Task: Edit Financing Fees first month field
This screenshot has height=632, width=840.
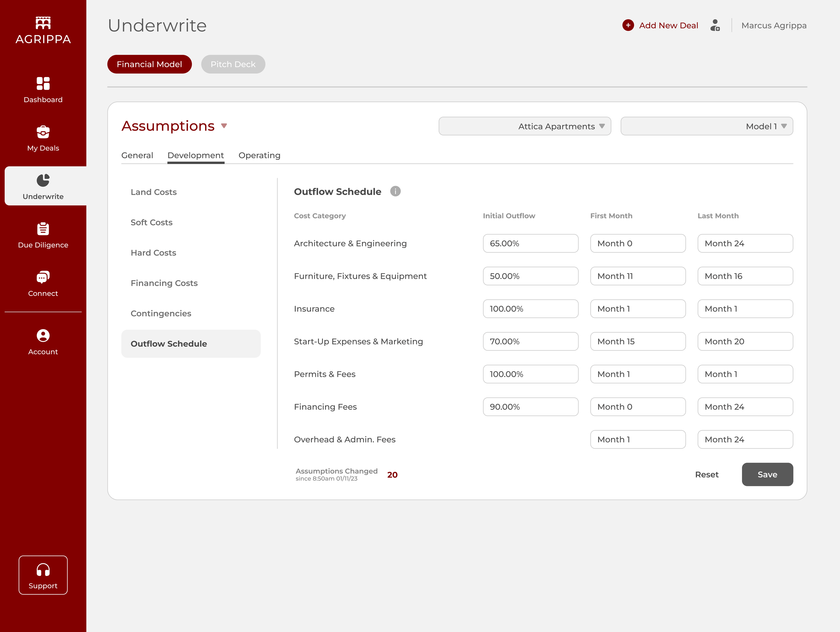Action: [x=638, y=407]
